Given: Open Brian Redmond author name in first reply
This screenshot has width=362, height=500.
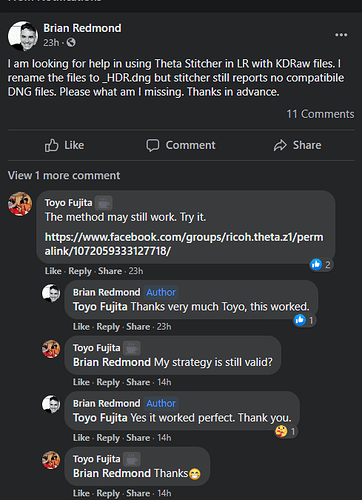Looking at the screenshot, I should click(x=106, y=292).
